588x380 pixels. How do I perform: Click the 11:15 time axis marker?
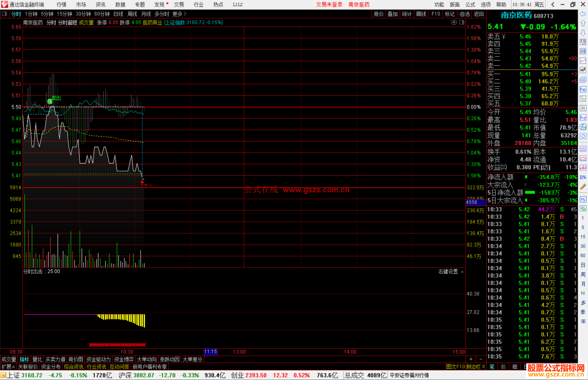[x=210, y=352]
